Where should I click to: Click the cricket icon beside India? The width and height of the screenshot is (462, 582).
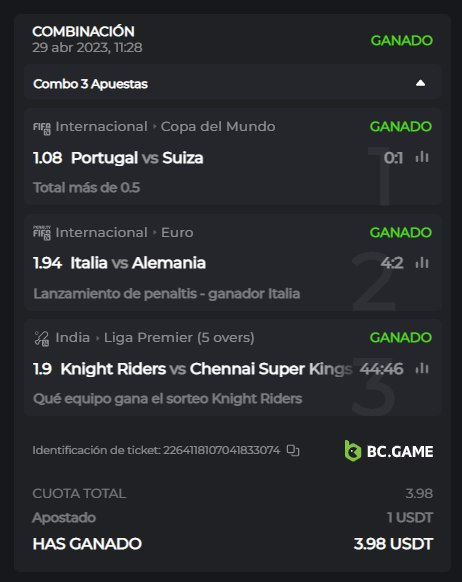click(x=42, y=338)
